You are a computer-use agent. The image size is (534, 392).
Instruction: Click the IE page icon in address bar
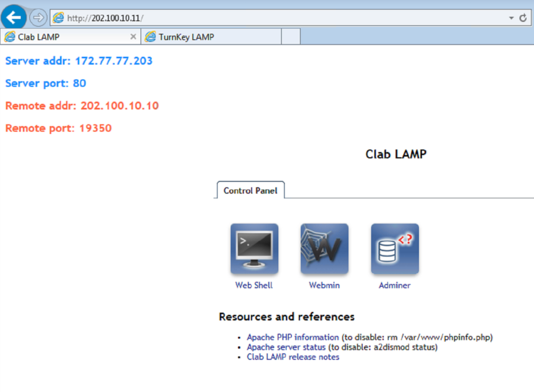point(58,18)
